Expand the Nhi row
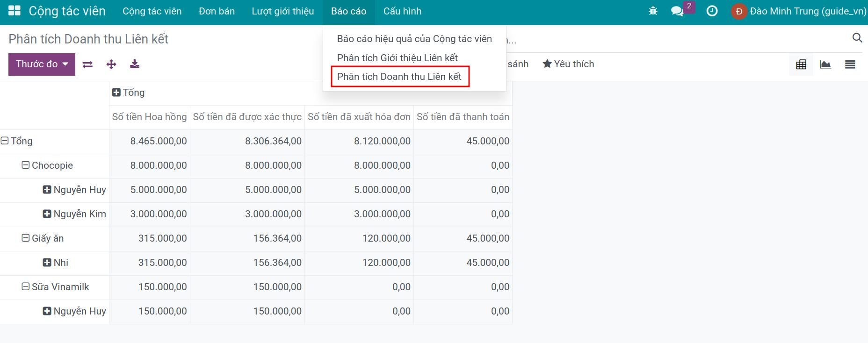 click(56, 263)
